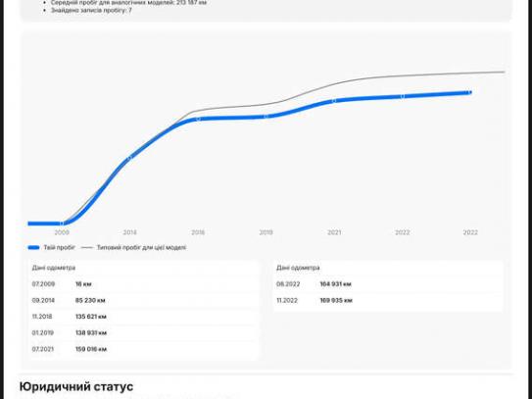Image resolution: width=532 pixels, height=399 pixels.
Task: Click the 'Типовий пробіг для цієї моделі' legend label
Action: pyautogui.click(x=141, y=248)
